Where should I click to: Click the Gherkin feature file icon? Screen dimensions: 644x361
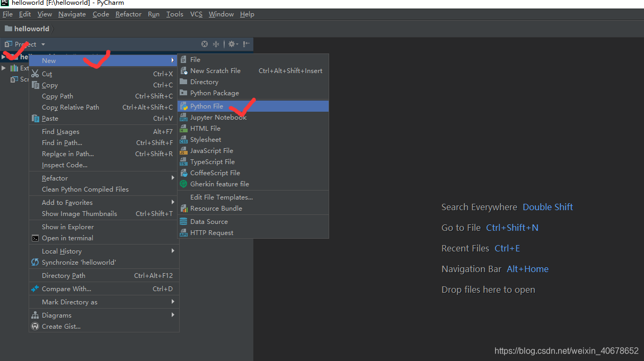click(x=183, y=184)
